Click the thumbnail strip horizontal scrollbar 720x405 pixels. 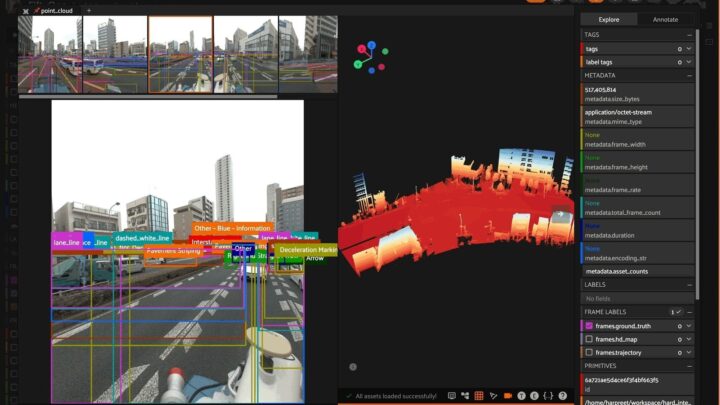[148, 96]
